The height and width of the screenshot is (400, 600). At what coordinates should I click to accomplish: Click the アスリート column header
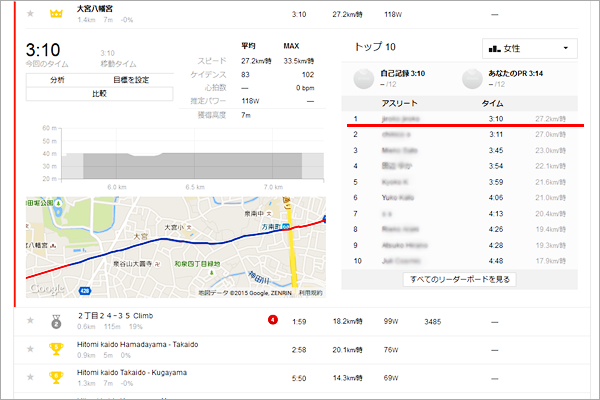[x=399, y=103]
